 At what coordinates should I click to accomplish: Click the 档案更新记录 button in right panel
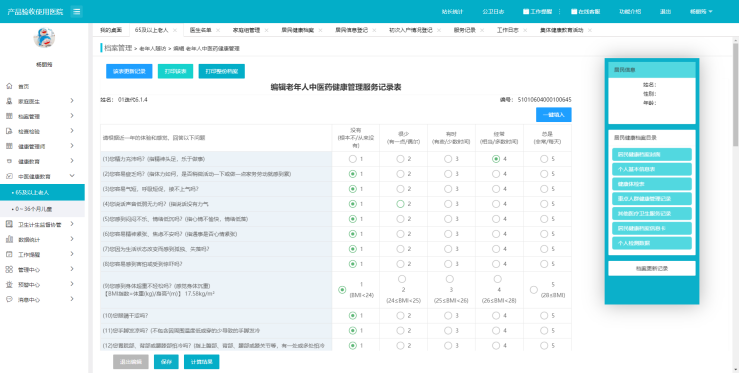[x=652, y=268]
